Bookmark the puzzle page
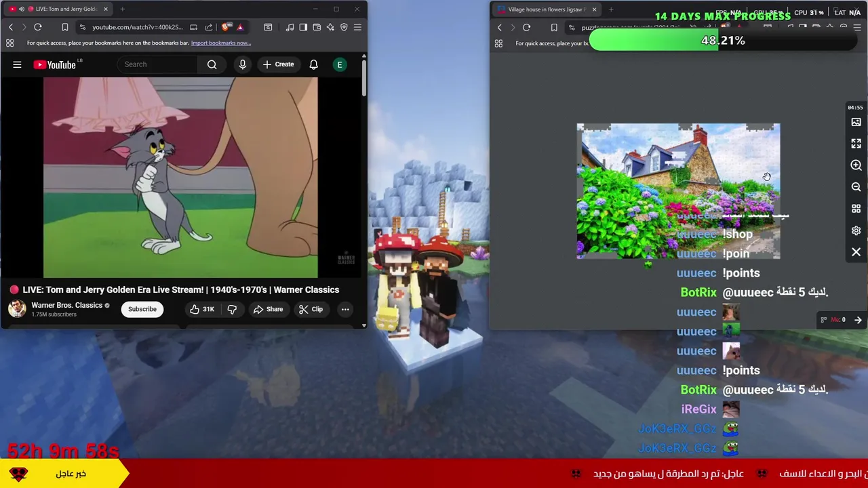The image size is (868, 488). [554, 28]
